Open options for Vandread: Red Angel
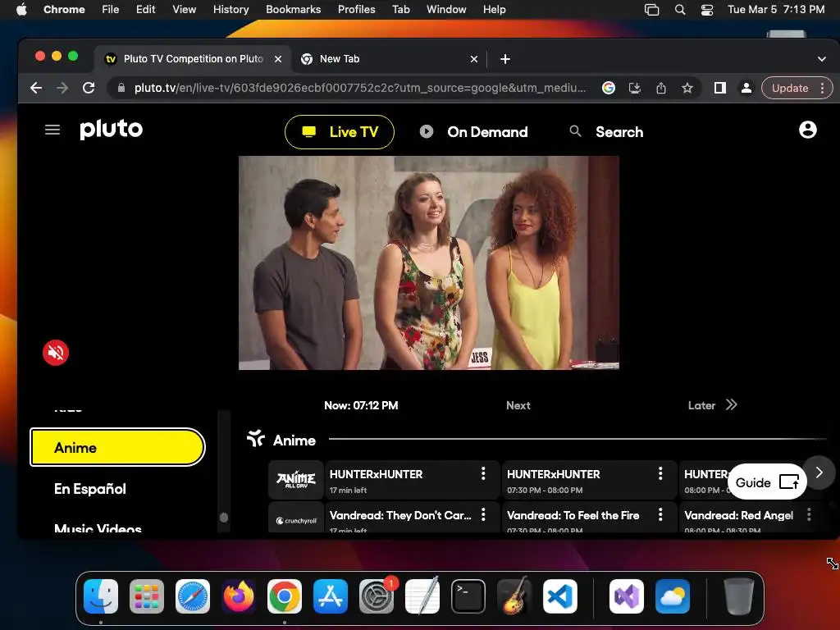The width and height of the screenshot is (840, 630). [x=809, y=514]
